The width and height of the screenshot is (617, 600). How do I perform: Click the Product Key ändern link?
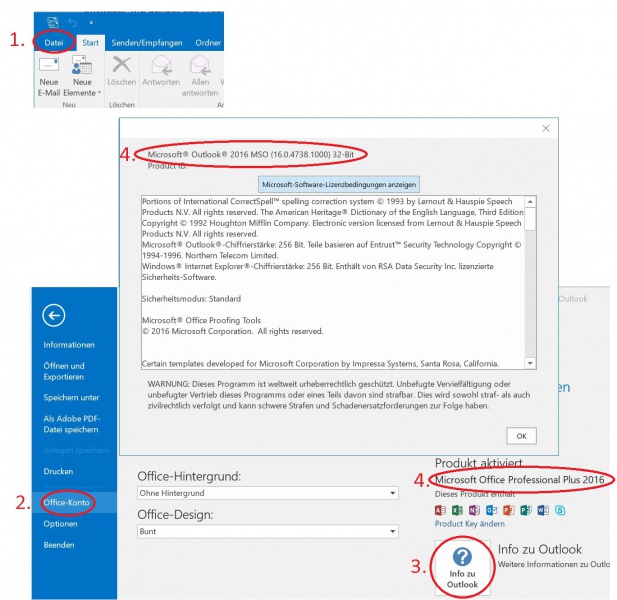click(469, 524)
